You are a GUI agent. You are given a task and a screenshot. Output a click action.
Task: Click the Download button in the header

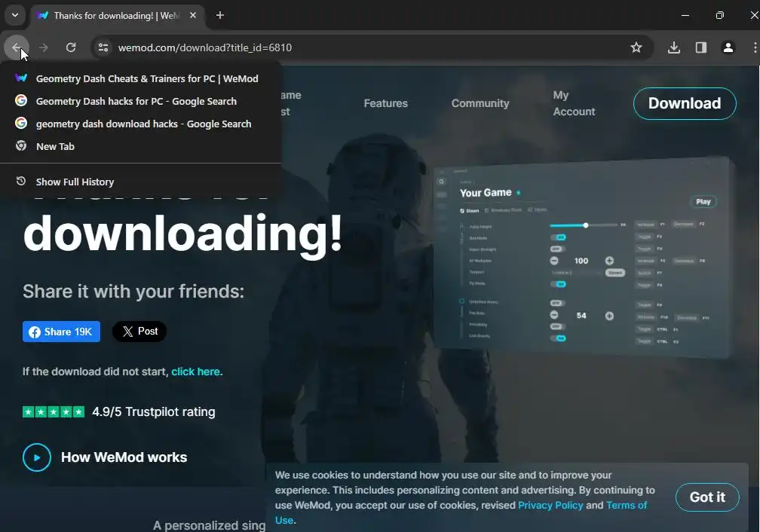tap(685, 103)
